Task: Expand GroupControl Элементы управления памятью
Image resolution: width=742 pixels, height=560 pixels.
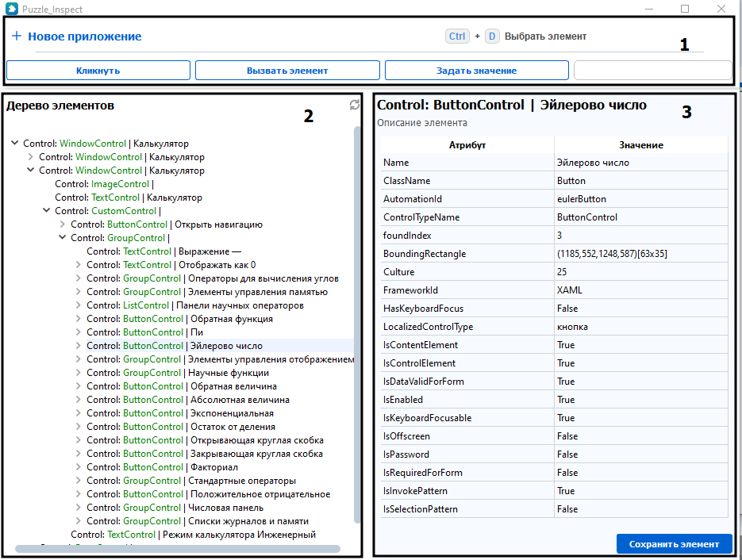Action: 79,291
